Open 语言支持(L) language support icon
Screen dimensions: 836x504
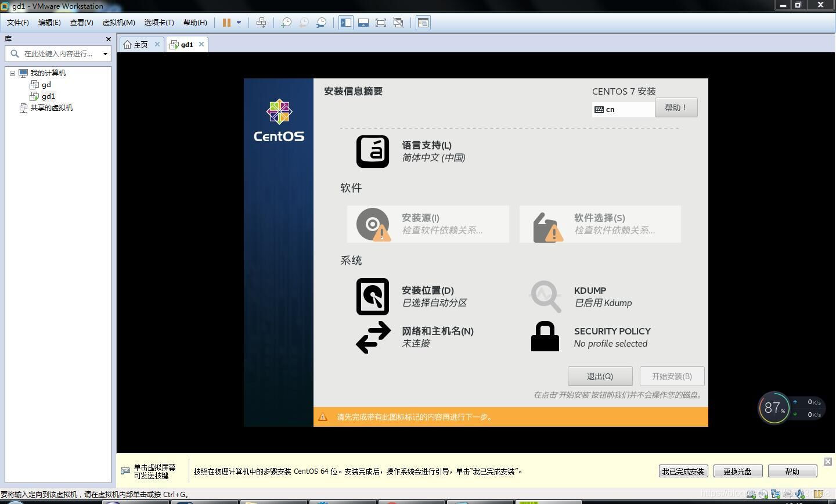click(x=373, y=152)
